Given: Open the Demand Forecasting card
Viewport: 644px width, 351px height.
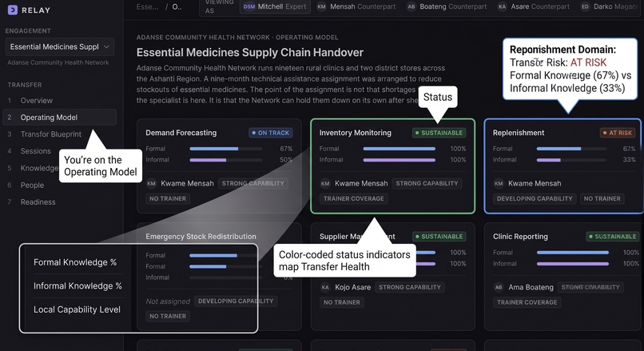Looking at the screenshot, I should [219, 166].
